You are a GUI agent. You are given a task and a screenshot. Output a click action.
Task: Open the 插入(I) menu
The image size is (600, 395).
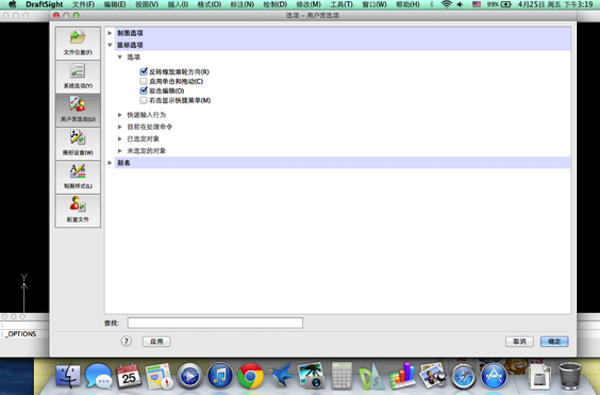(178, 5)
